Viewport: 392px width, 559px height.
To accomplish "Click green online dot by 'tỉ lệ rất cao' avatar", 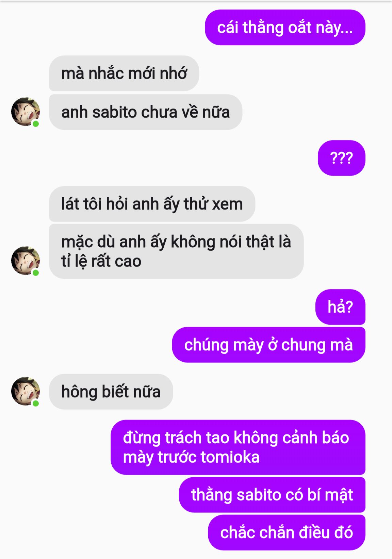I will tap(36, 273).
